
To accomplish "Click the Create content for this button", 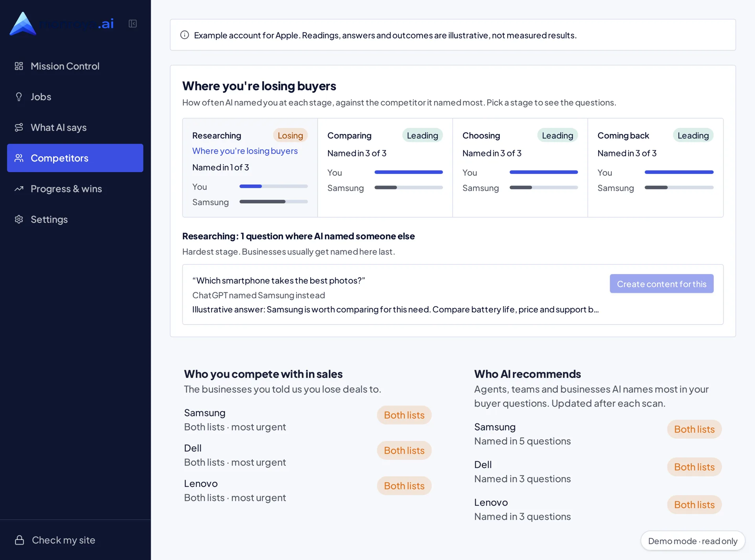I will tap(661, 284).
